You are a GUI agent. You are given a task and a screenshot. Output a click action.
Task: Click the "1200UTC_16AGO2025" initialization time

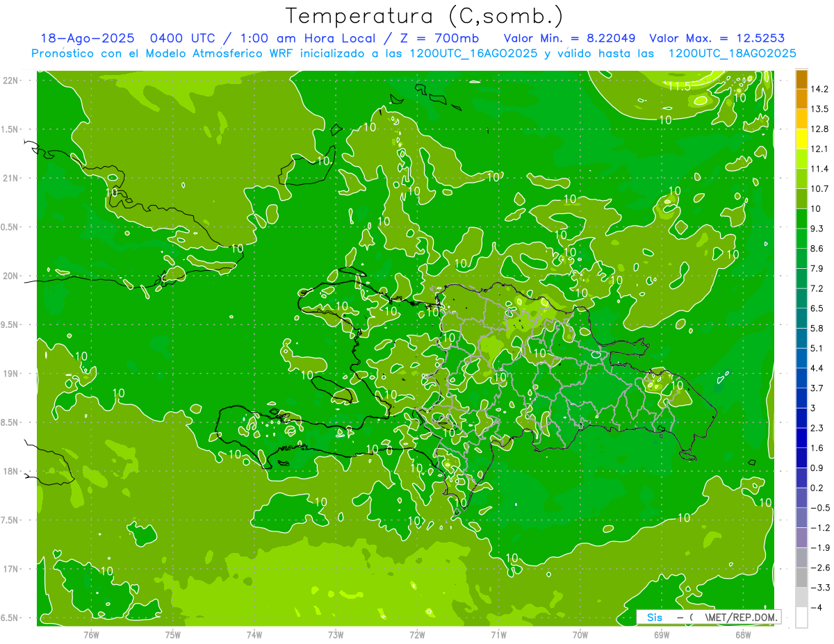[x=473, y=53]
